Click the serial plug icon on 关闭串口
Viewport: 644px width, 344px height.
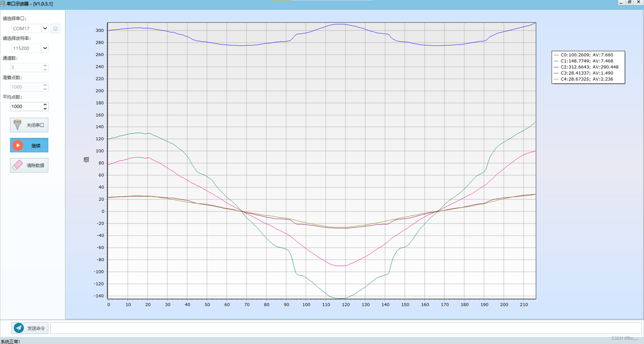click(x=17, y=125)
